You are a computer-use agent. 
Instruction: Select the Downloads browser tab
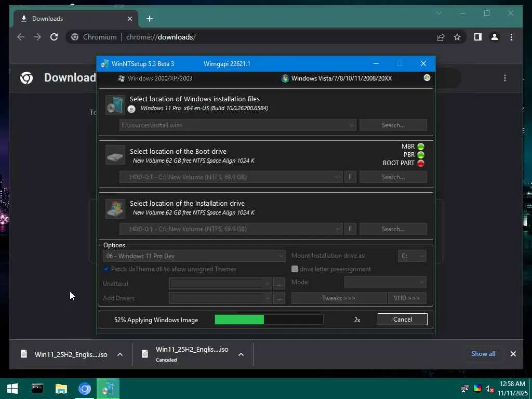pos(76,19)
